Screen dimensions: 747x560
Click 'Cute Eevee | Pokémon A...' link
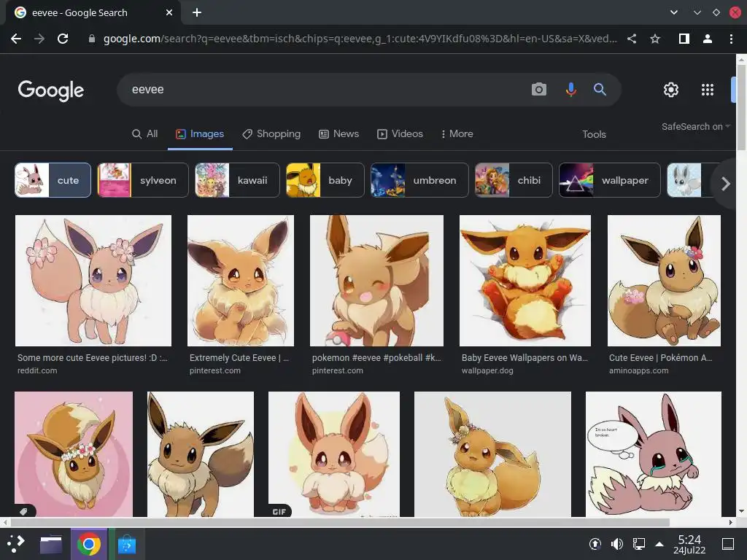660,357
